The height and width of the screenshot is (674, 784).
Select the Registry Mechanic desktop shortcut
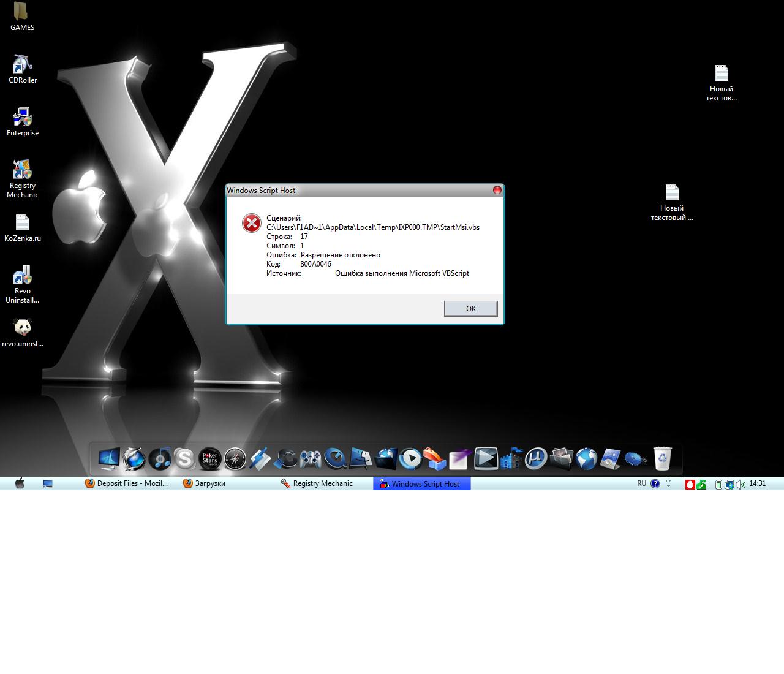pos(22,179)
